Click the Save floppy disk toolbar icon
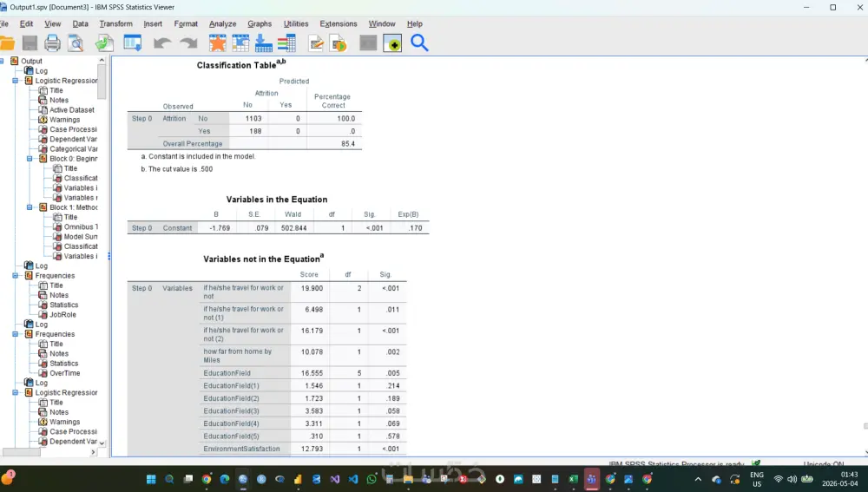This screenshot has height=492, width=868. (30, 43)
